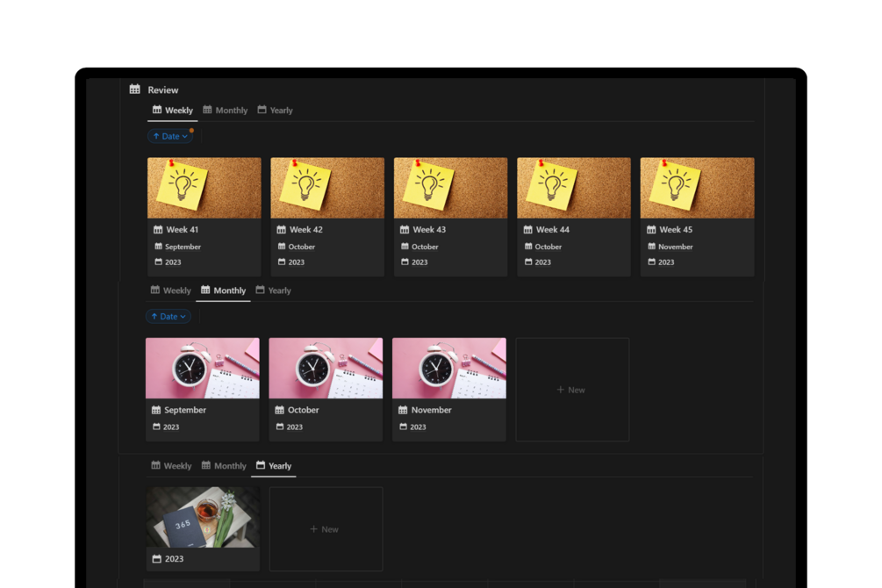Click 2023 year under the October monthly card
This screenshot has height=588, width=882.
pos(294,427)
